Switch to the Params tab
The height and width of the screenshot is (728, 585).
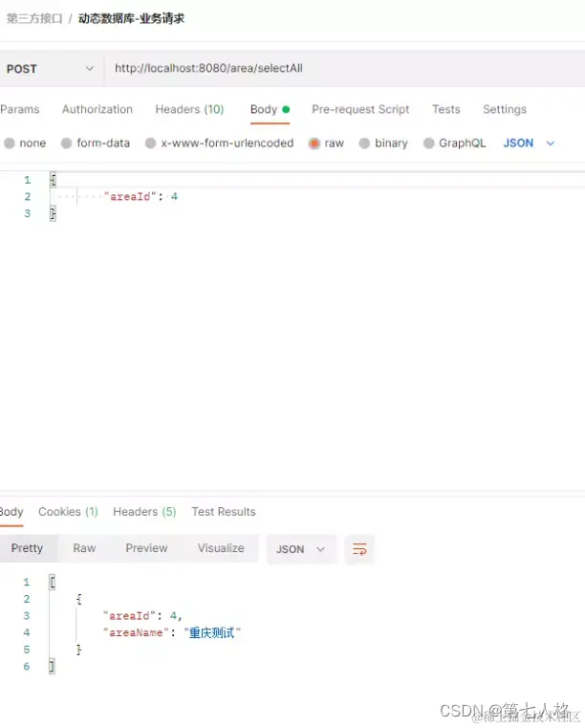[x=19, y=109]
